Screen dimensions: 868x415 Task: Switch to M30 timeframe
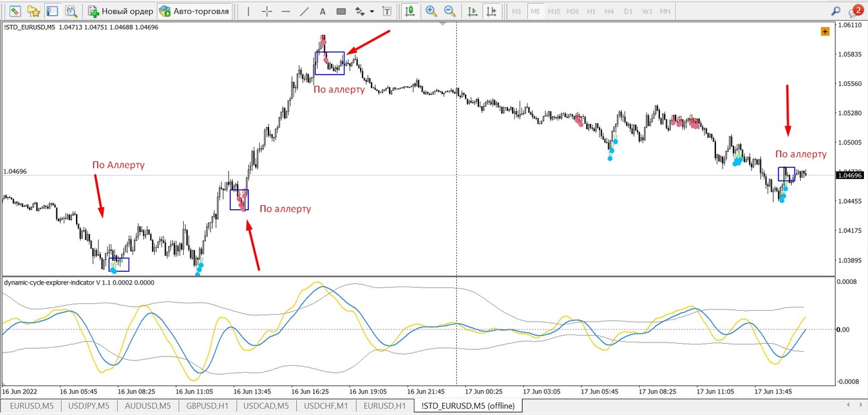[x=573, y=11]
